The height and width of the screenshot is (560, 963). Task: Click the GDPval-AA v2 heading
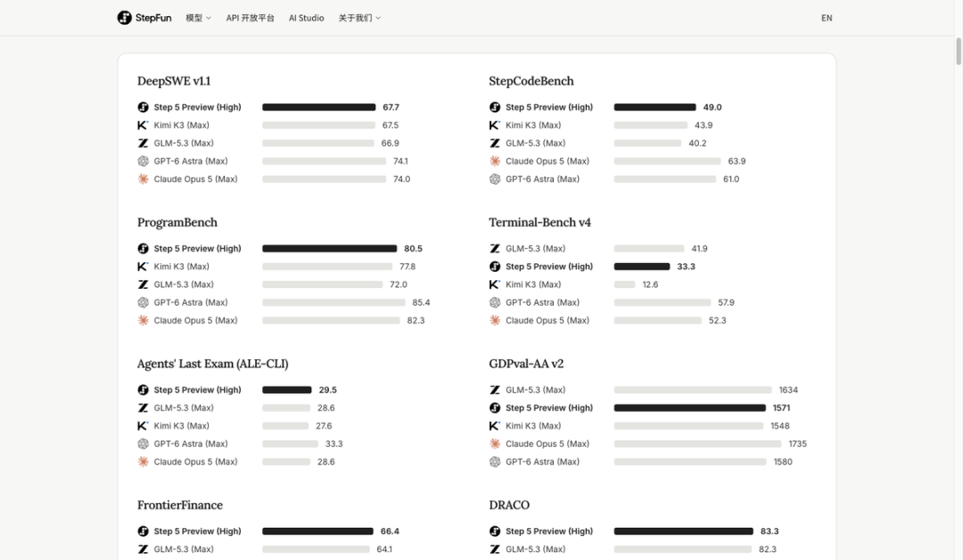pyautogui.click(x=526, y=364)
